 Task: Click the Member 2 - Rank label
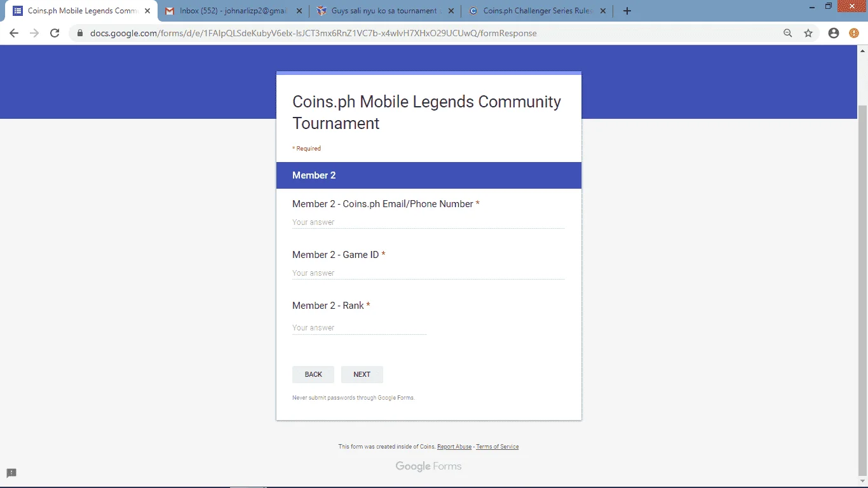[331, 306]
